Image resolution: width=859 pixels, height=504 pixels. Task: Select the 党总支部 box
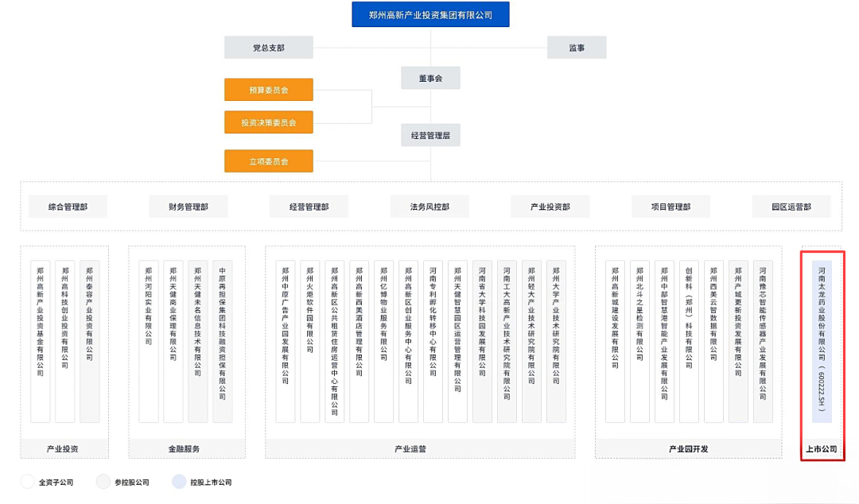tap(269, 48)
